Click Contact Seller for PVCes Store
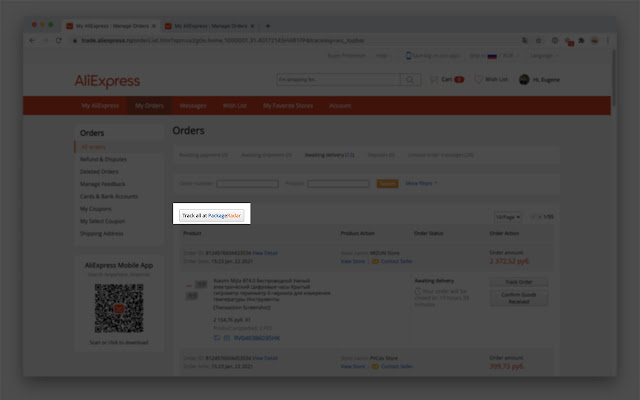The width and height of the screenshot is (640, 400). [x=396, y=366]
